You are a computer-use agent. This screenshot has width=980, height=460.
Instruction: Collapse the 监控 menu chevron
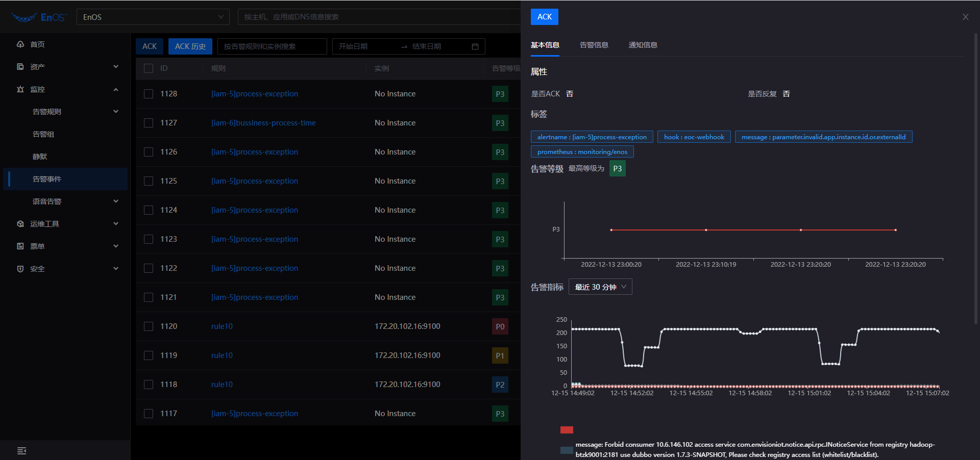116,89
